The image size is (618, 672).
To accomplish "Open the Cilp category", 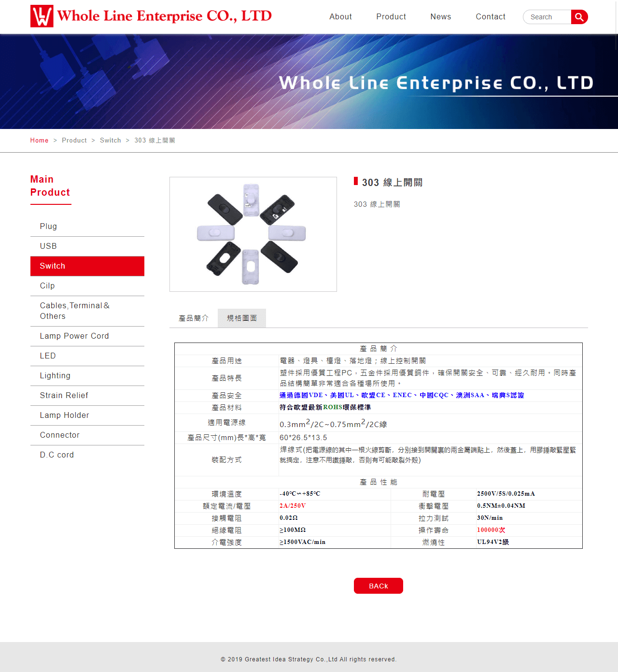I will point(87,286).
